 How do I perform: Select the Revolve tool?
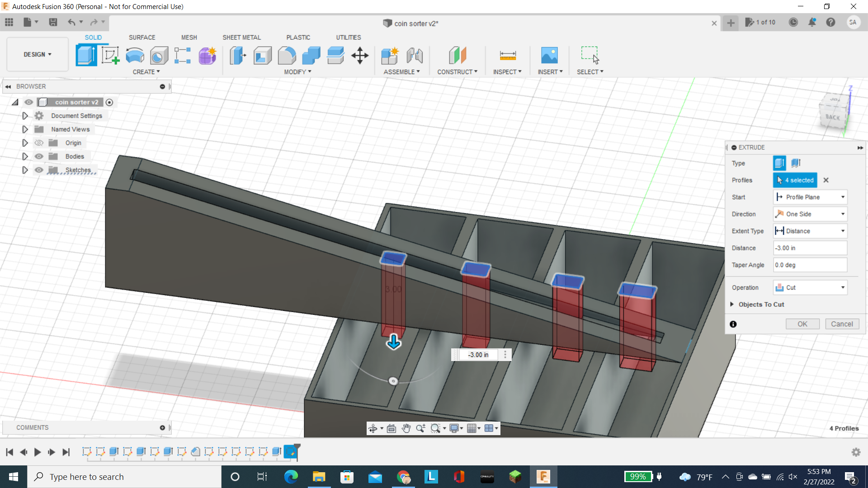134,55
